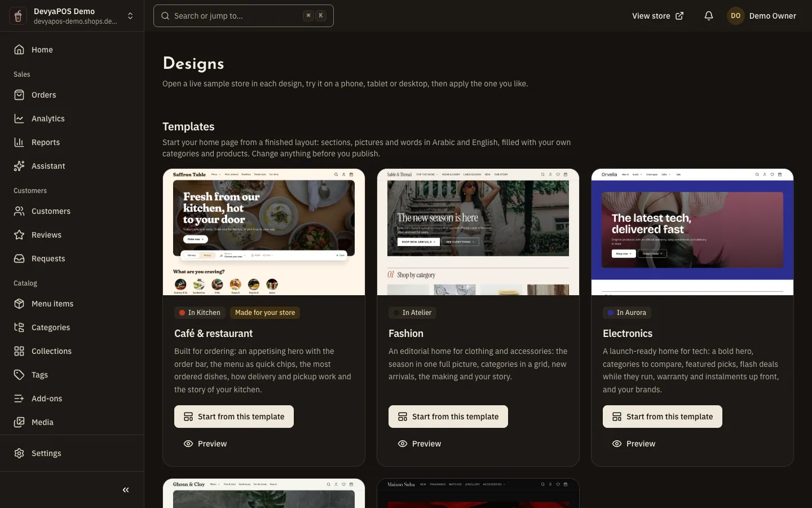Collapse the sidebar with double chevron

click(x=126, y=490)
